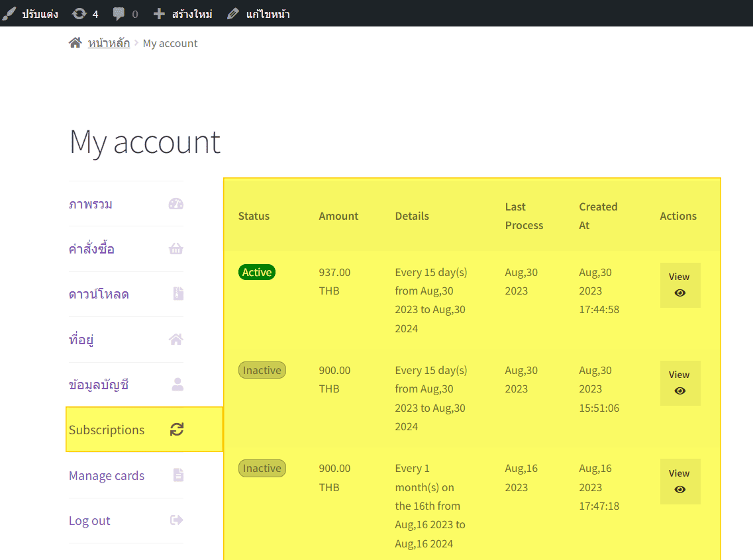Screen dimensions: 753x560
Task: Open the updates indicator showing 4
Action: pos(85,14)
